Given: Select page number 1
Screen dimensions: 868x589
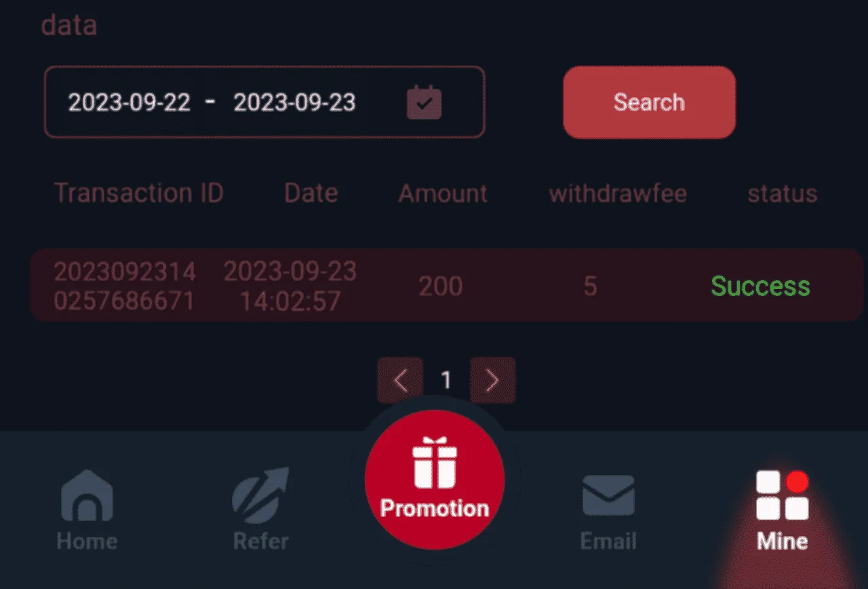Looking at the screenshot, I should click(x=446, y=380).
